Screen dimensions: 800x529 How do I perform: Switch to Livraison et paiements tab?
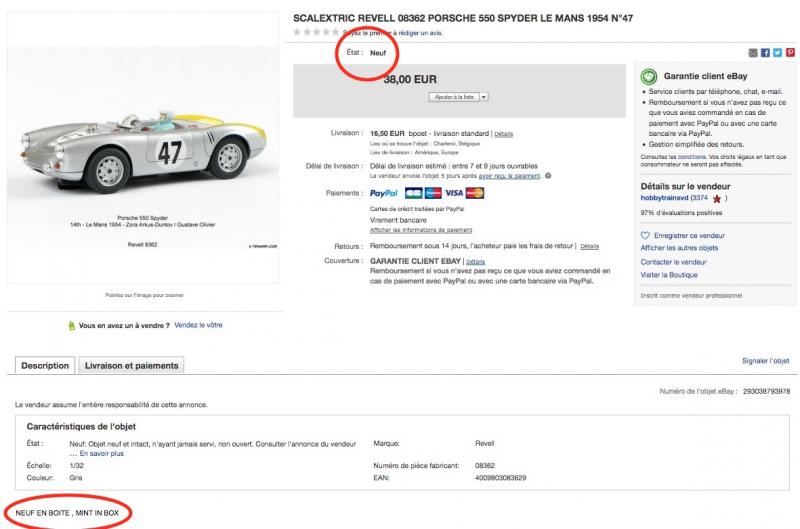[x=131, y=366]
